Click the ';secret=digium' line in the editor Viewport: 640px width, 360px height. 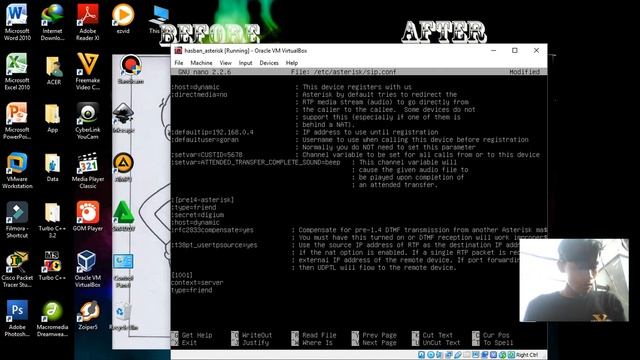198,215
